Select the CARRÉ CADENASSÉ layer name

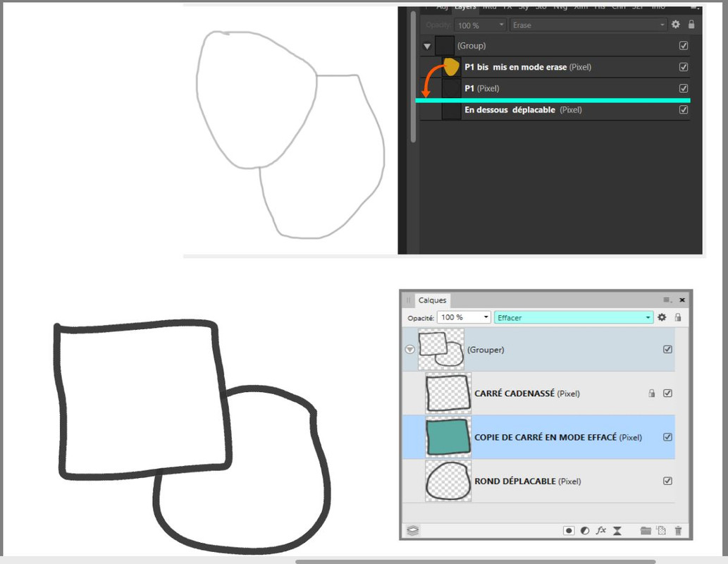pyautogui.click(x=514, y=393)
